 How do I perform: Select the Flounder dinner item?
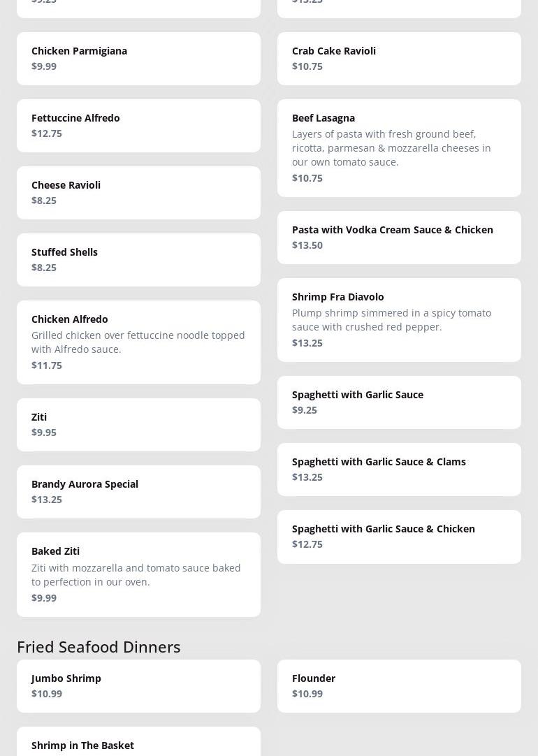[399, 686]
